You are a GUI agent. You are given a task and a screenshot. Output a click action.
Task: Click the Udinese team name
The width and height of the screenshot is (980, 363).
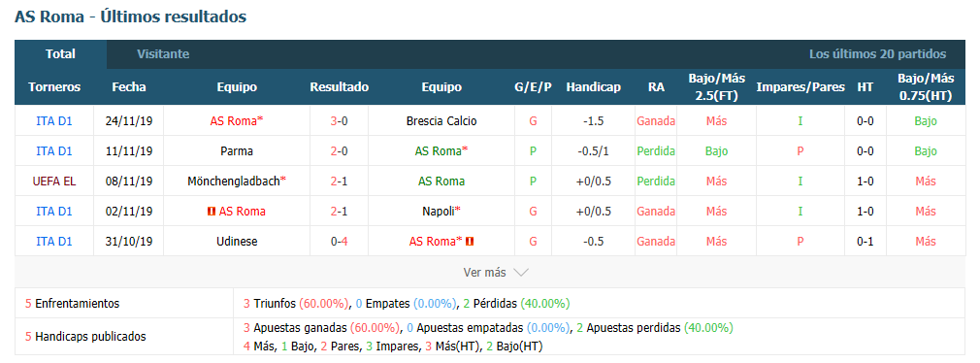(237, 241)
